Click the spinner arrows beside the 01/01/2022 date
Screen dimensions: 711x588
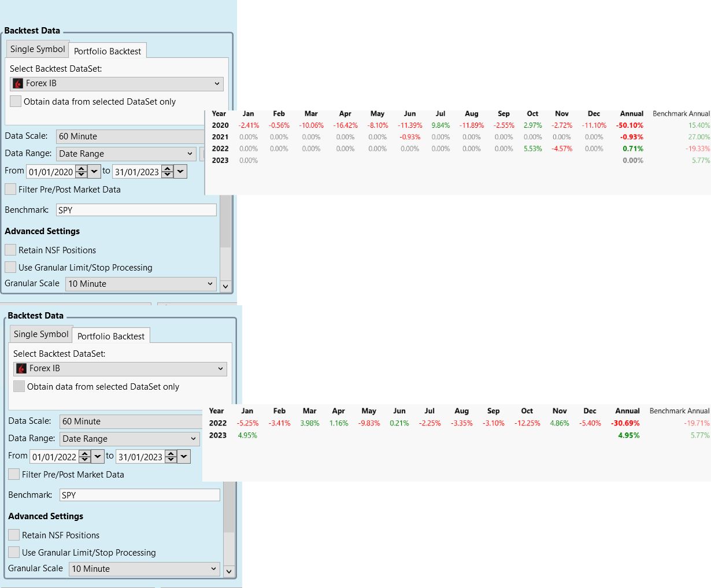(85, 457)
